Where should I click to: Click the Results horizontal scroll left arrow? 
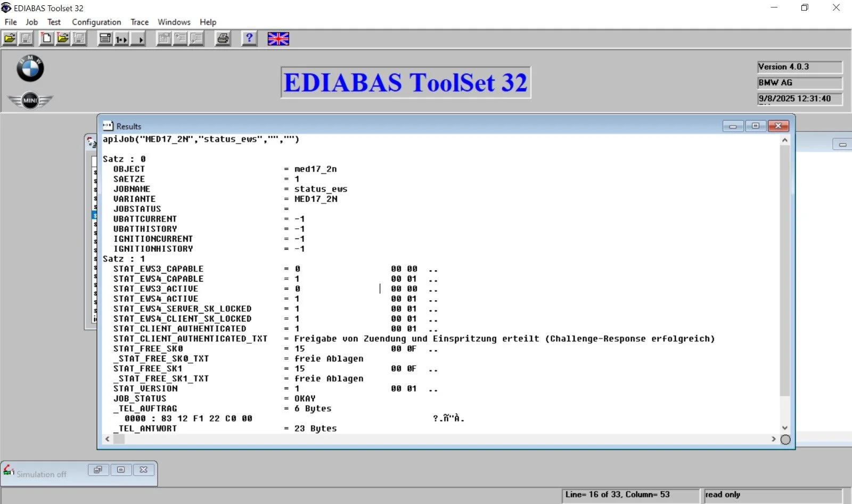tap(108, 439)
